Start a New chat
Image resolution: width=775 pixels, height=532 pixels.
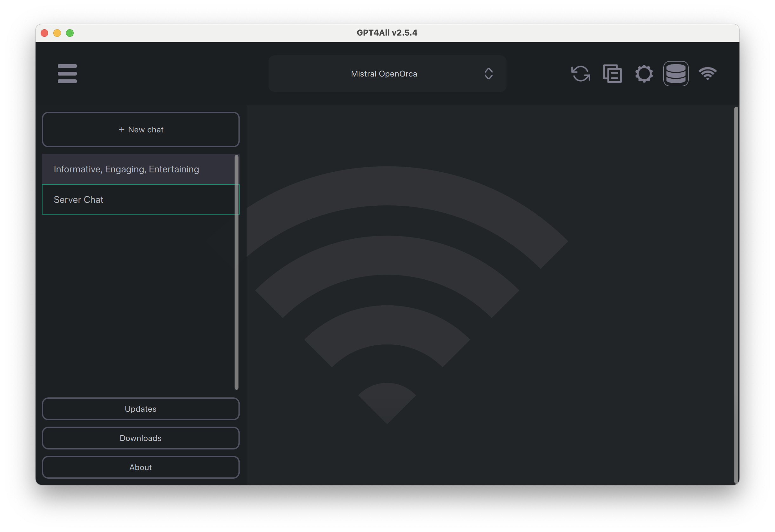click(x=146, y=130)
